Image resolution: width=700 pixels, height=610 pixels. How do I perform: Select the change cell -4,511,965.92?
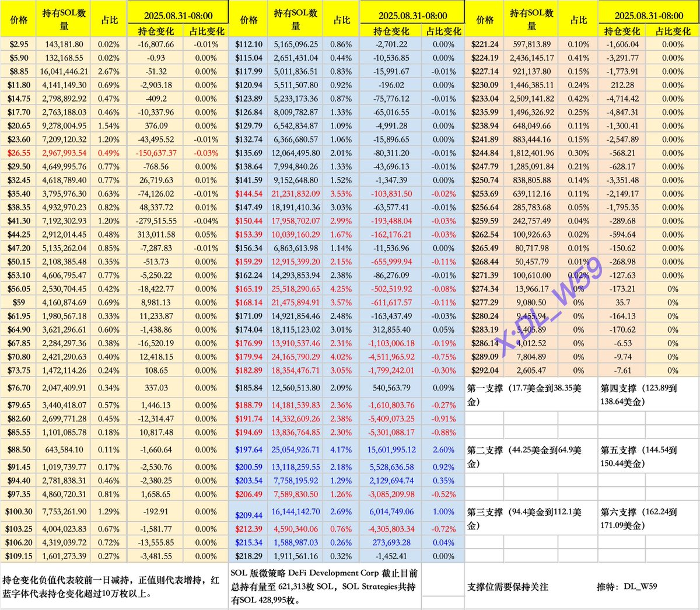[x=391, y=357]
